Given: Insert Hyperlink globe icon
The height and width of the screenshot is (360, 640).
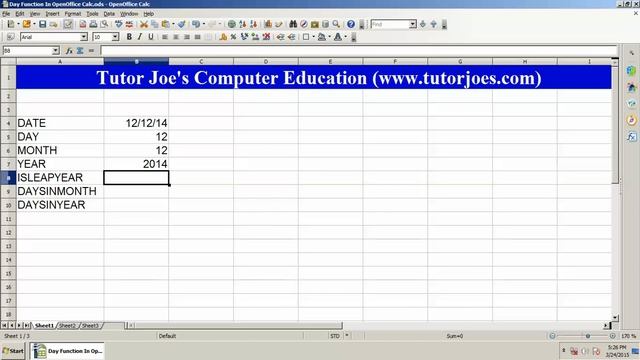Looking at the screenshot, I should click(x=231, y=24).
